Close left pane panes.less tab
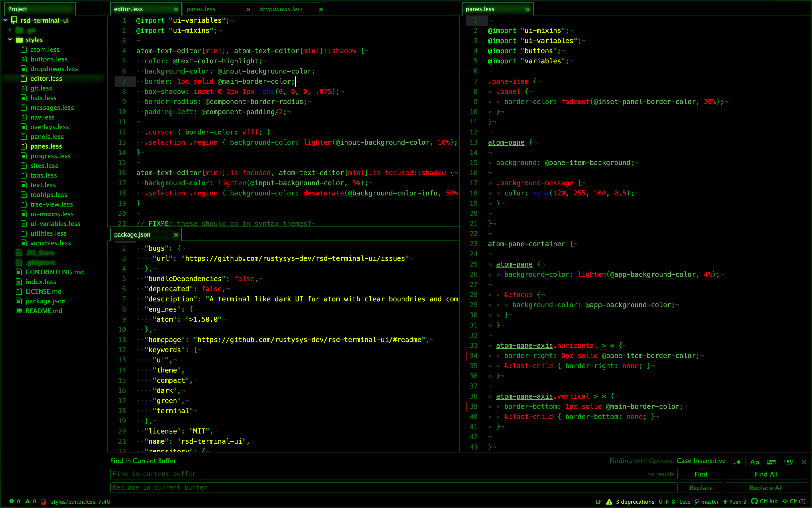 248,9
